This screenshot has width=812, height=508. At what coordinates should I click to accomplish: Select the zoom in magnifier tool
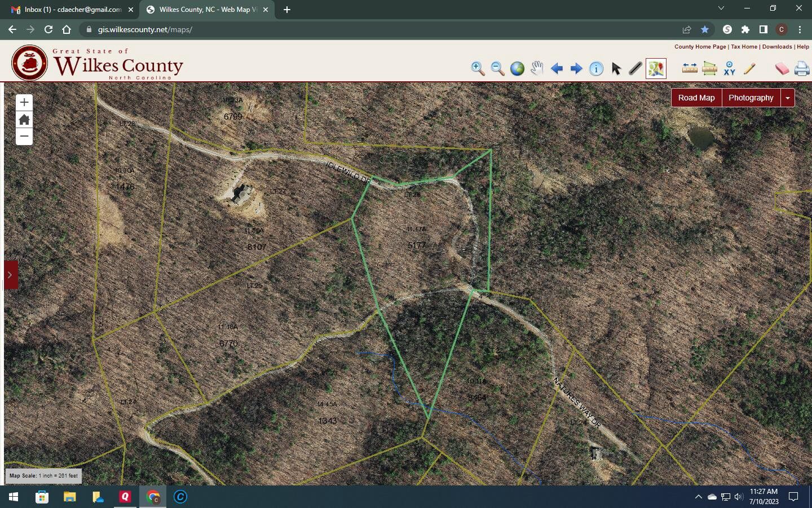[x=478, y=68]
